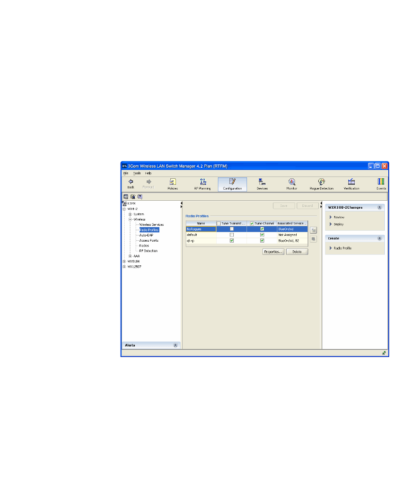Open the RF Planning view

[203, 184]
